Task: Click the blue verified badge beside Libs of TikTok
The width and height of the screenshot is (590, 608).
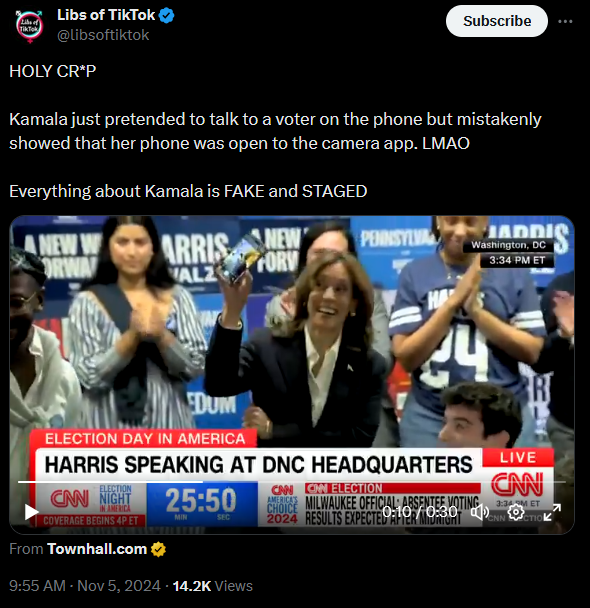Action: pos(167,16)
